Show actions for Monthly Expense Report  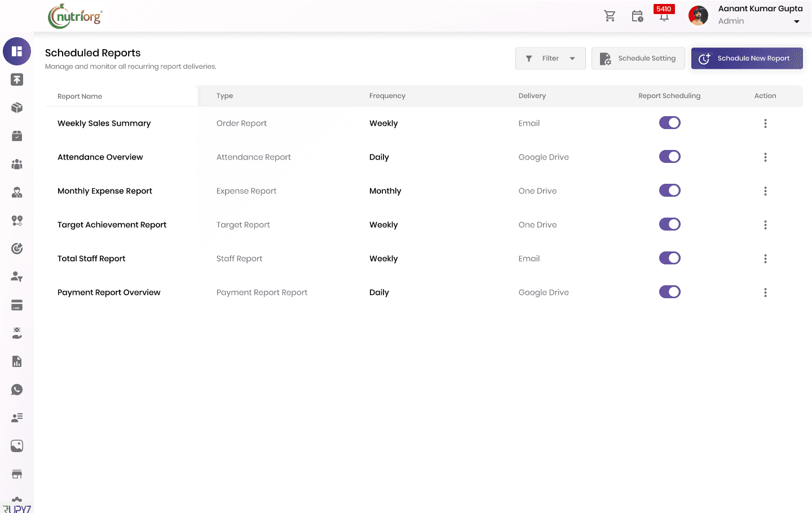[x=765, y=191]
